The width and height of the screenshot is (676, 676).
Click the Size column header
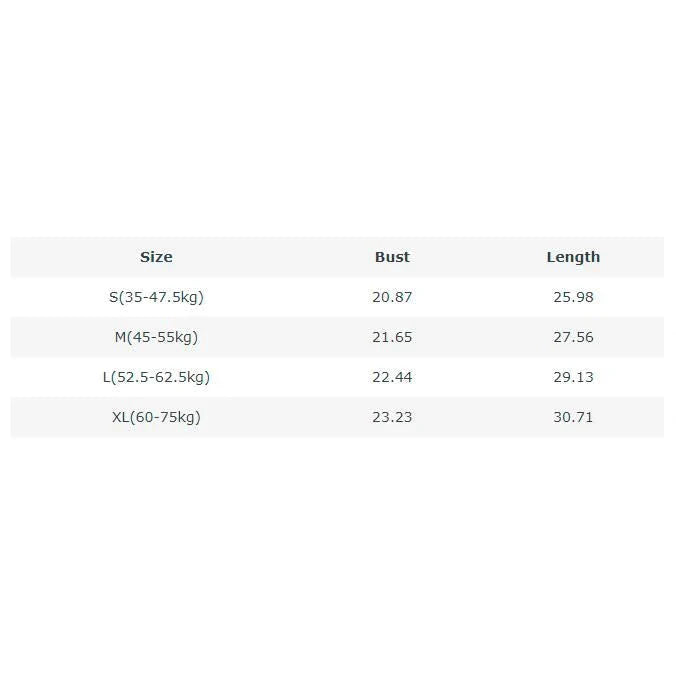[156, 257]
